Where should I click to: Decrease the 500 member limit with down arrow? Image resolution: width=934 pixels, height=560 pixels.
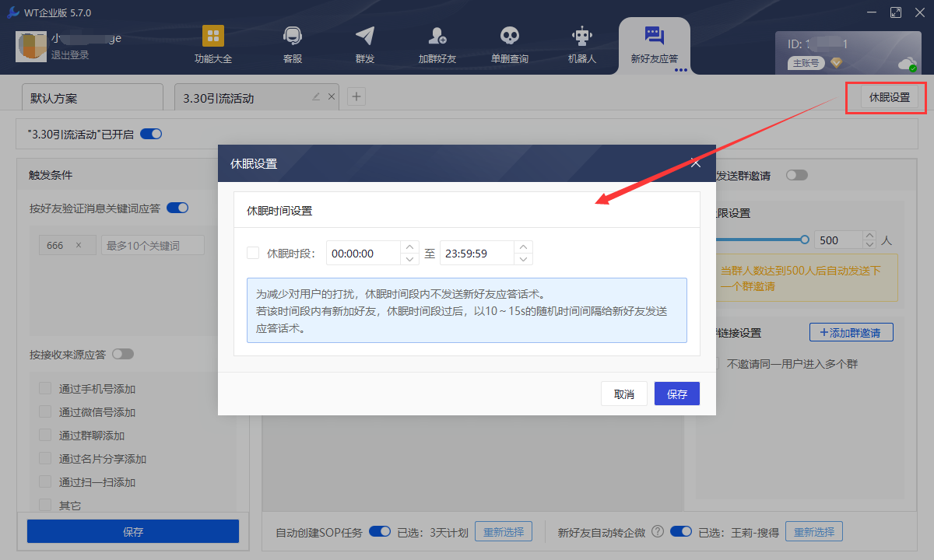point(869,245)
